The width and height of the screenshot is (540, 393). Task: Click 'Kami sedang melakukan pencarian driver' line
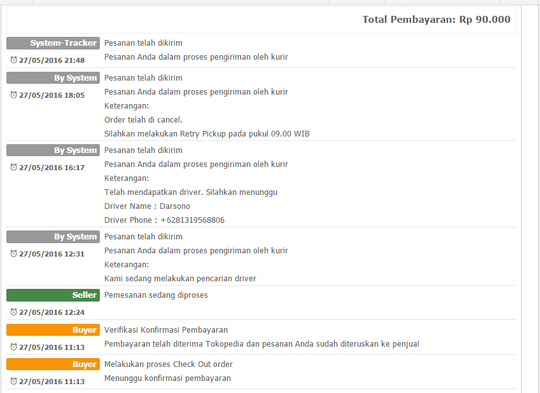coord(180,278)
